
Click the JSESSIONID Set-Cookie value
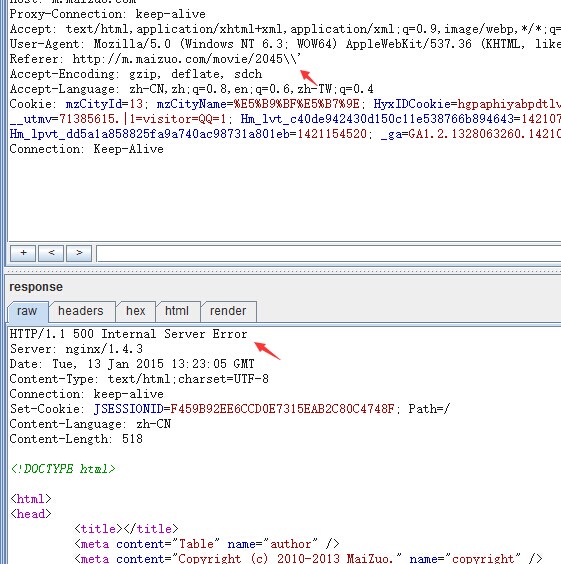click(282, 409)
